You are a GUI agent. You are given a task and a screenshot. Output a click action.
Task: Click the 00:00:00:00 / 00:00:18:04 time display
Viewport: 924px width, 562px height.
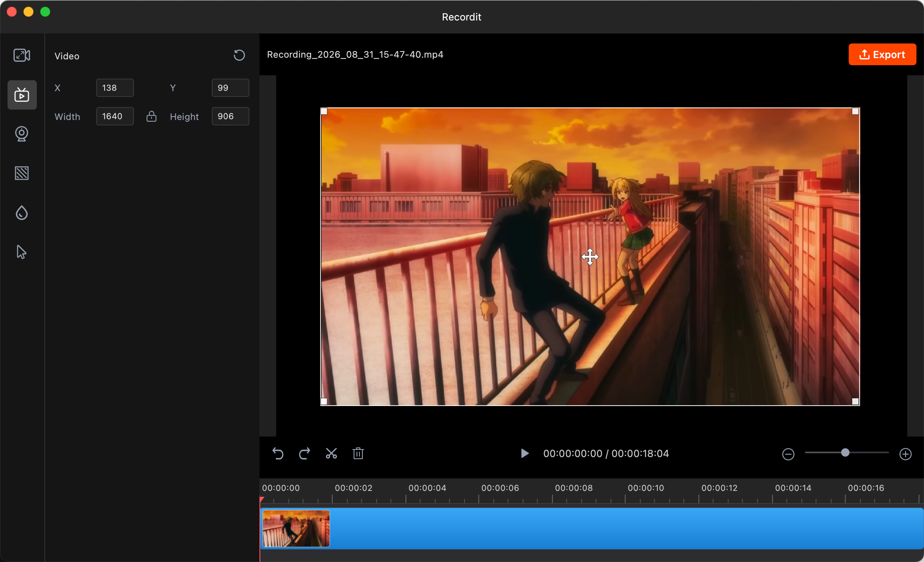click(606, 454)
